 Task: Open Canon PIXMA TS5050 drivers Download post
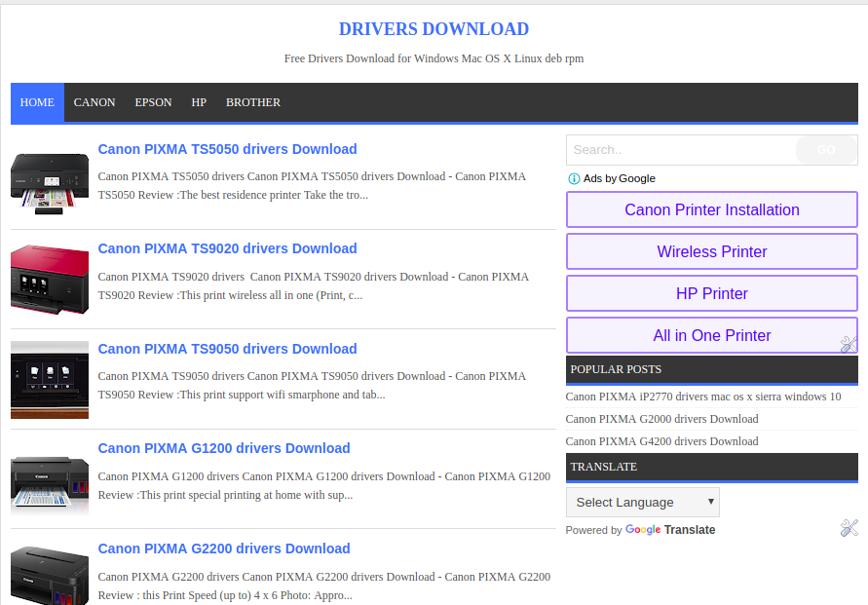pyautogui.click(x=228, y=149)
